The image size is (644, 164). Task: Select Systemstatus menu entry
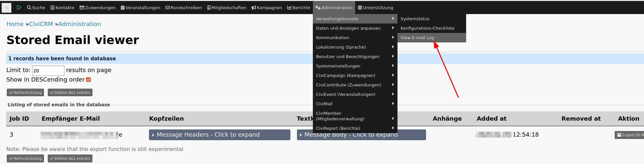click(x=415, y=19)
